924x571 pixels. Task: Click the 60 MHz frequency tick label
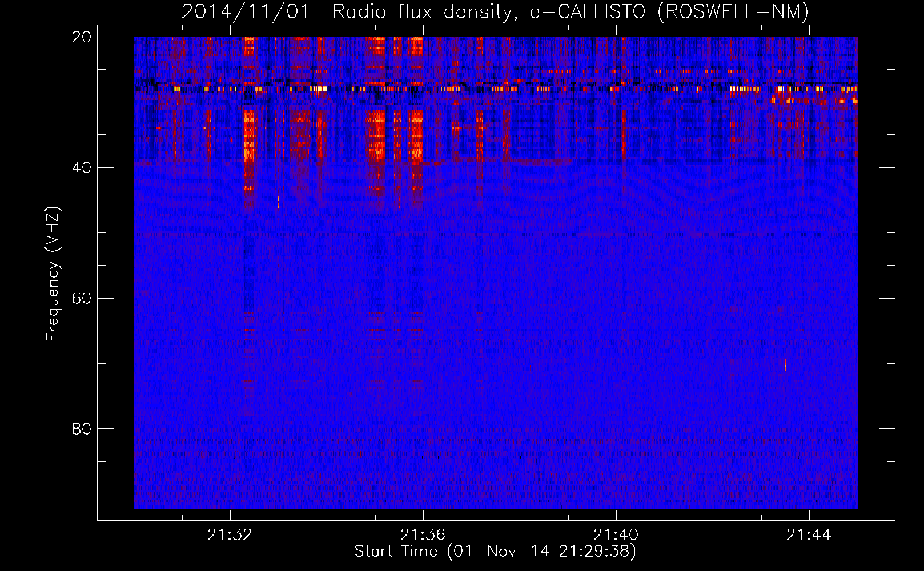coord(82,298)
